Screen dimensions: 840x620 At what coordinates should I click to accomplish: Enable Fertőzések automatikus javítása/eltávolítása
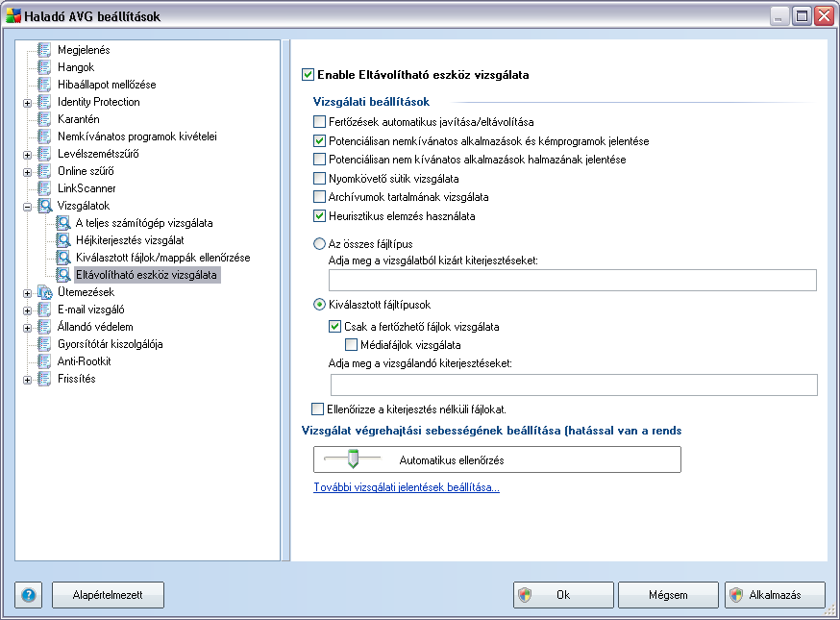[x=319, y=122]
